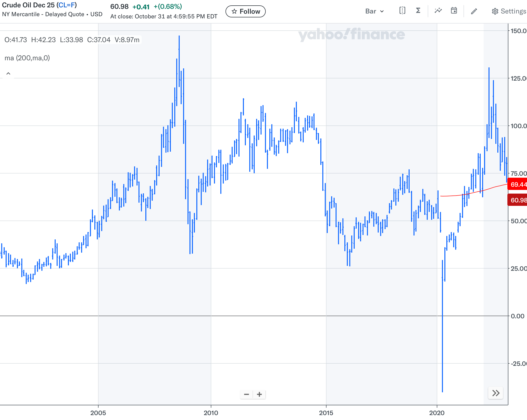Click the 60.98 current price tag

pos(518,200)
